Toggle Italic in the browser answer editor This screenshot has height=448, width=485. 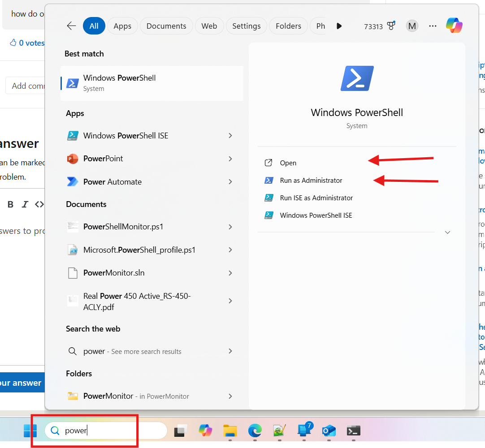(25, 204)
